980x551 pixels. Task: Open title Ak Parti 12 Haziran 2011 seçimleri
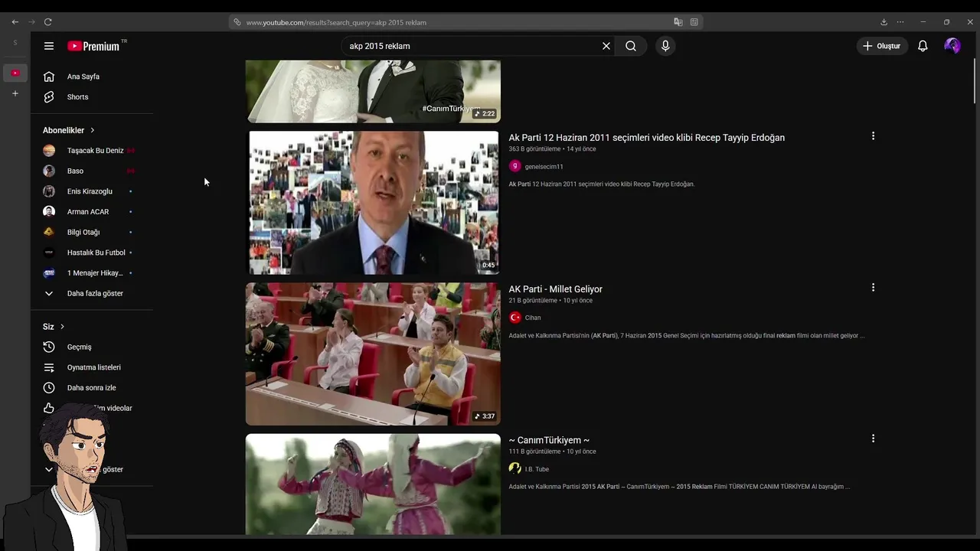(646, 138)
